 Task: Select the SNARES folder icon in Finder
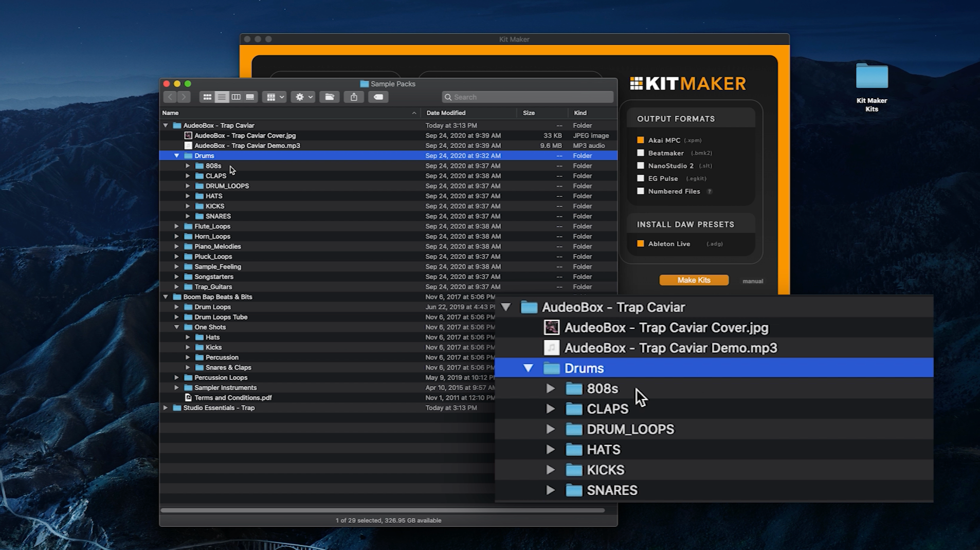click(x=199, y=216)
